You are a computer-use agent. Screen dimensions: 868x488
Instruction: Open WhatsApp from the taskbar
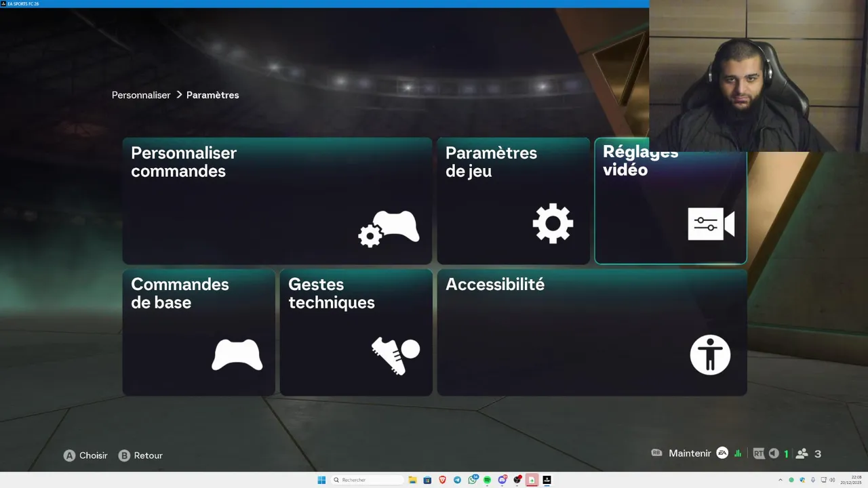click(473, 480)
